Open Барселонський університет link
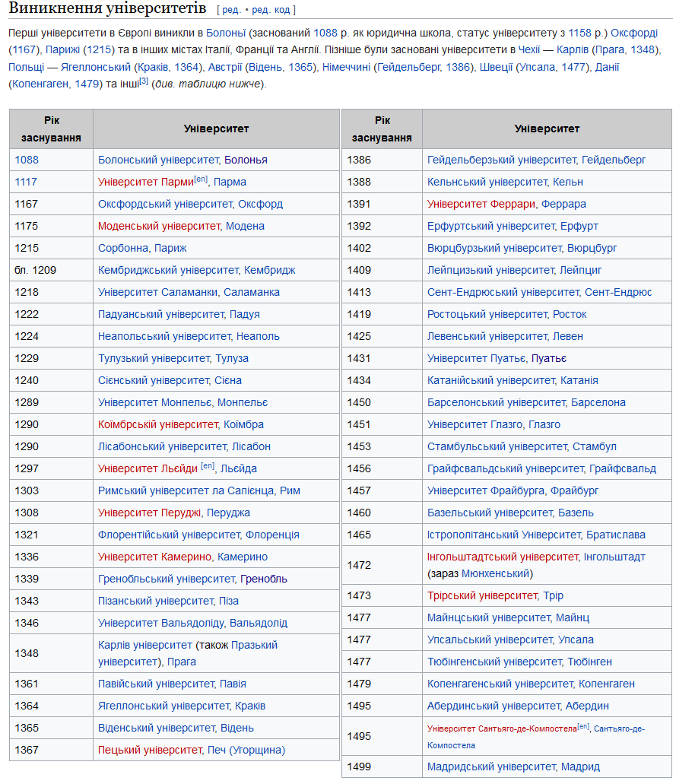Viewport: 676px width, 784px height. (x=497, y=402)
